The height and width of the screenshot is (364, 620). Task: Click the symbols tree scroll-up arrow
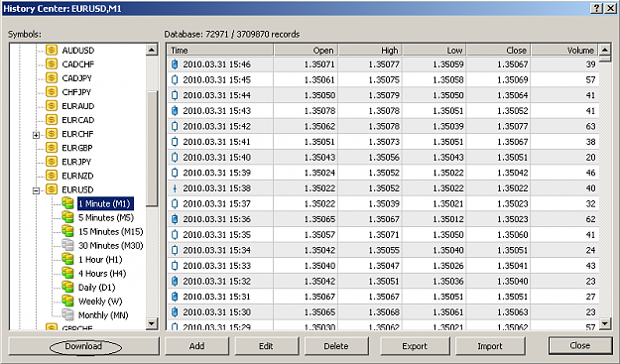(x=152, y=50)
